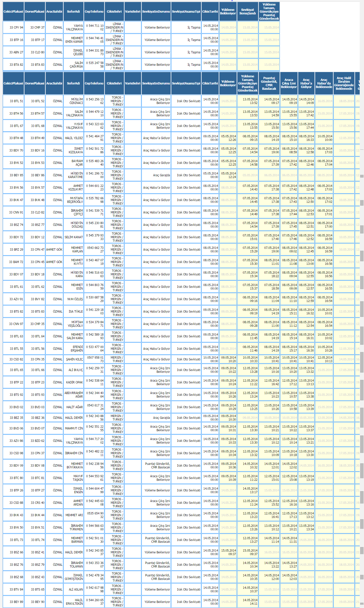
Task: Click "Araç Halil İbrahim Gümrüğünde Beklemede" column header
Action: pyautogui.click(x=344, y=83)
